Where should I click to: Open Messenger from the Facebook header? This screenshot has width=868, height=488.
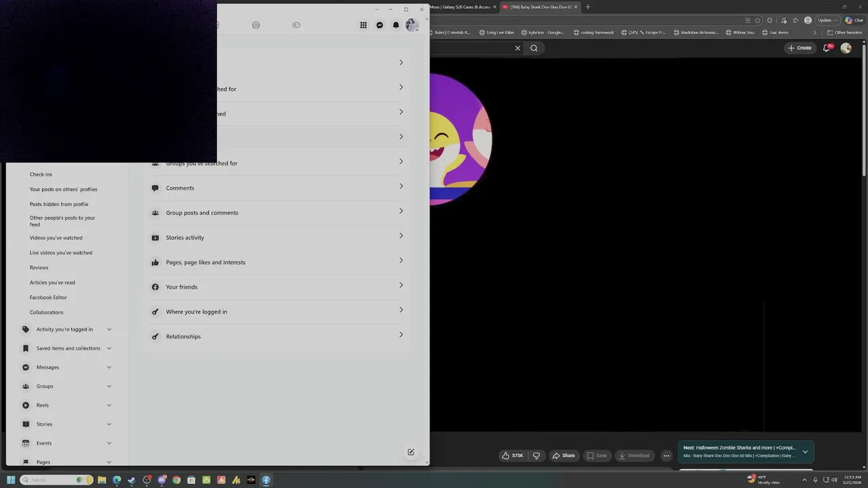tap(380, 25)
